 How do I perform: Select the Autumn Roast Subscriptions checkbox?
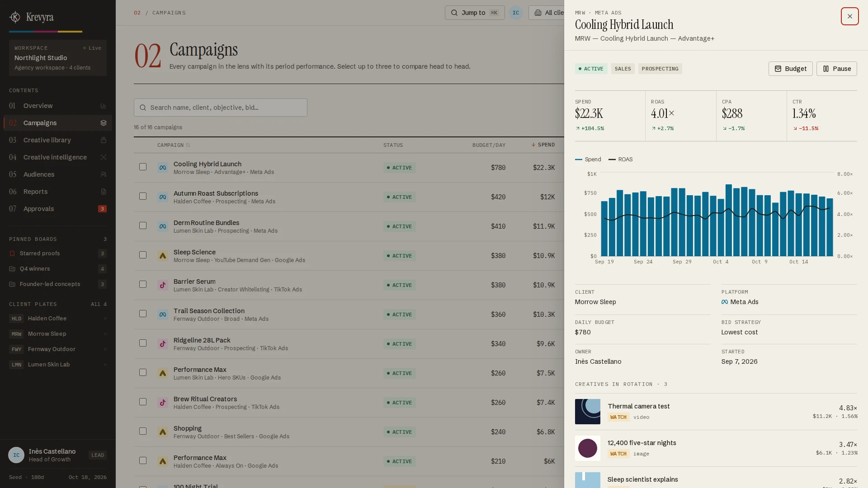[143, 196]
